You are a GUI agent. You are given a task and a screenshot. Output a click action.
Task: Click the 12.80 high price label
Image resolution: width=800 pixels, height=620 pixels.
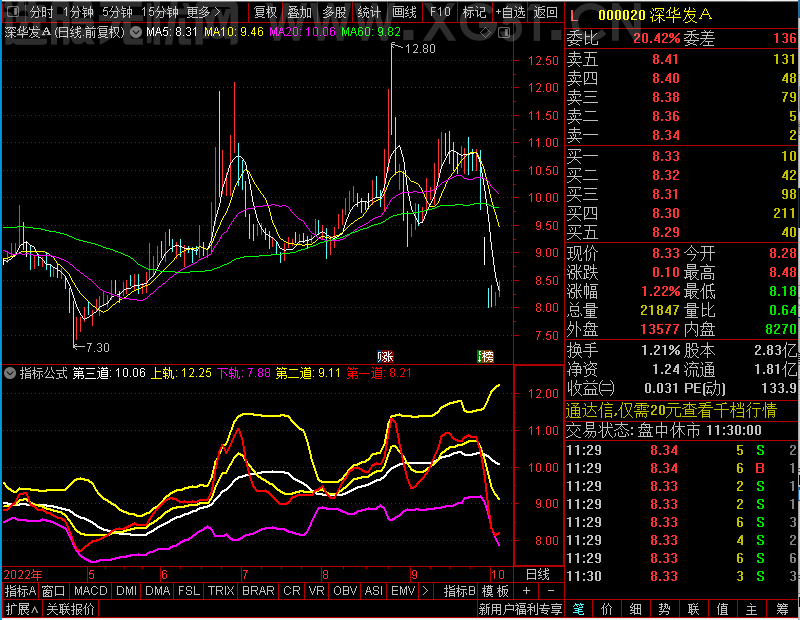(420, 49)
